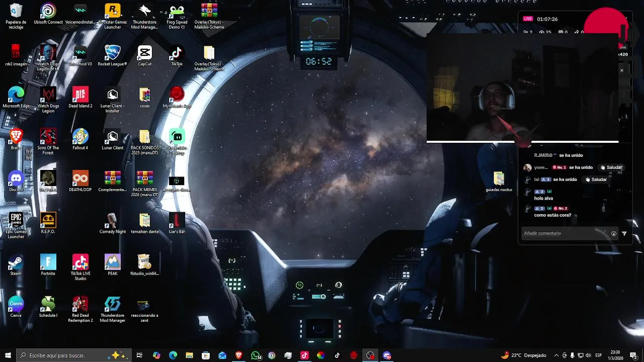Open Microsoft Store from the taskbar
Viewport: 644px width, 362px height.
click(x=206, y=355)
